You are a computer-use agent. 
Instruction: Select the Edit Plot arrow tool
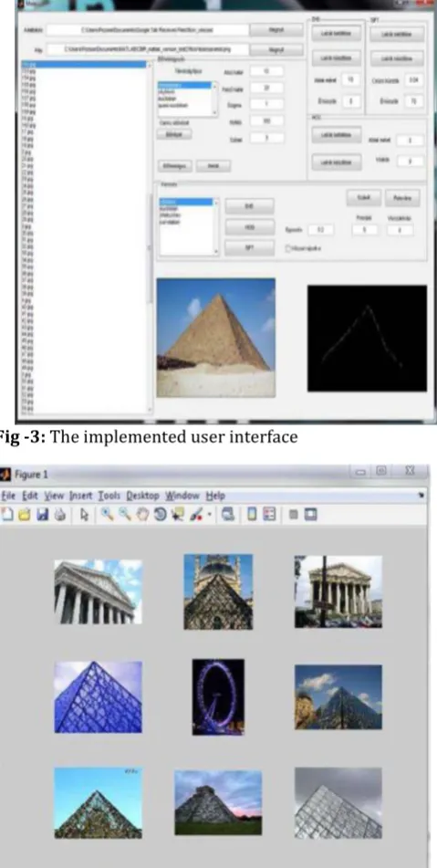click(x=85, y=515)
